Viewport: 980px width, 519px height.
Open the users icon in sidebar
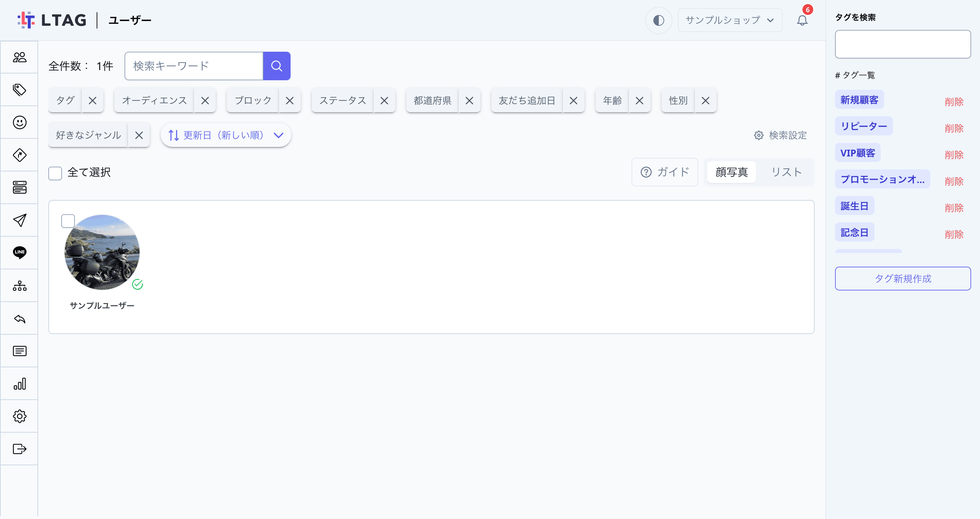(x=19, y=57)
